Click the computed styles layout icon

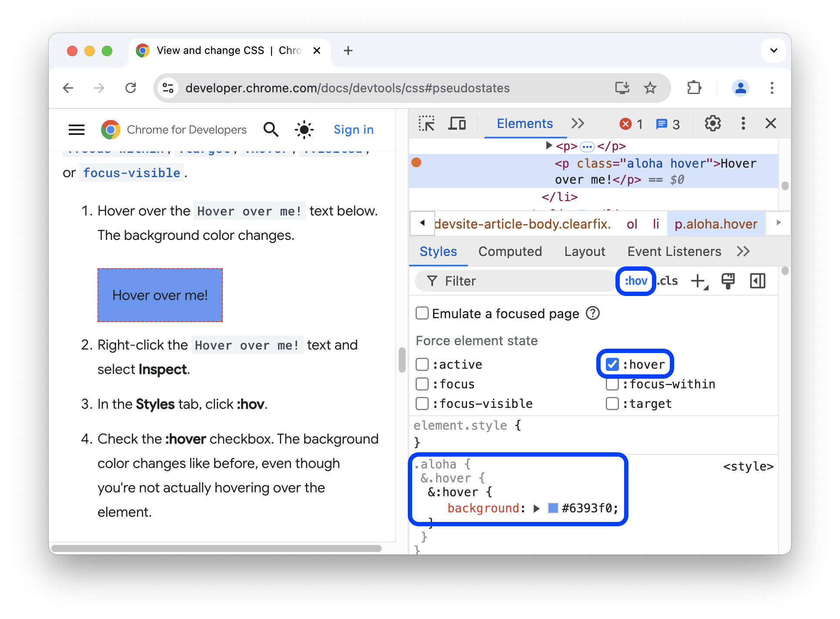pyautogui.click(x=757, y=282)
